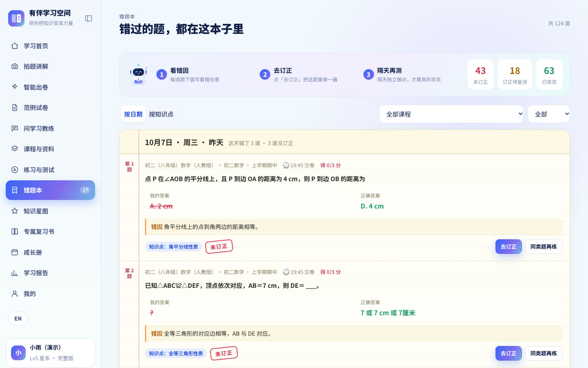Click step 3 隔天再测 number badge

click(369, 74)
